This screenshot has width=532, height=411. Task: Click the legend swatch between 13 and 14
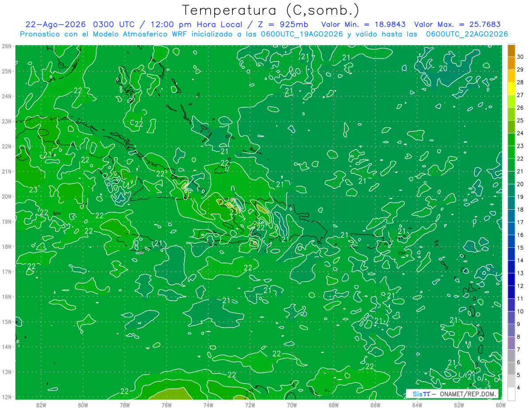click(511, 267)
